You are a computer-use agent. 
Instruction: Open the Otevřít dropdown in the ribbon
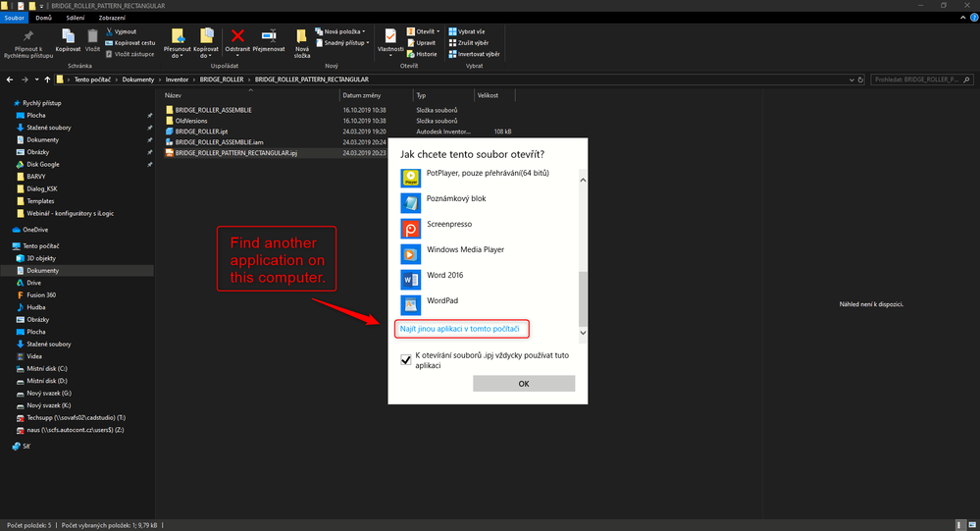(x=423, y=31)
